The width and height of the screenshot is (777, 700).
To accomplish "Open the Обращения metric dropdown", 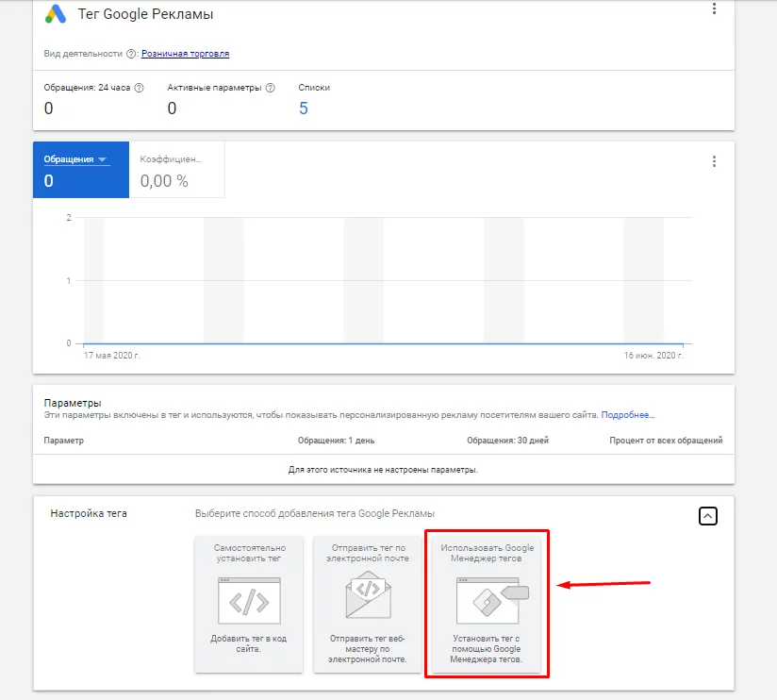I will point(75,159).
